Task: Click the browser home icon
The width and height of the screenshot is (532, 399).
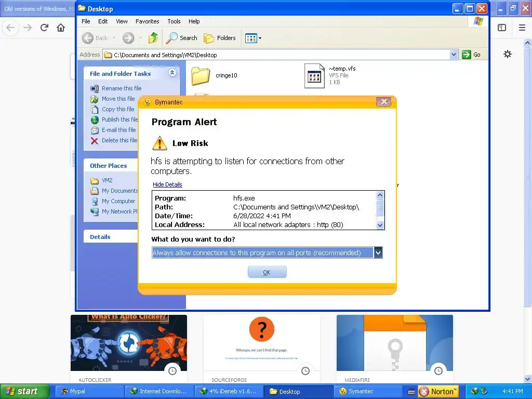Action: pyautogui.click(x=61, y=28)
